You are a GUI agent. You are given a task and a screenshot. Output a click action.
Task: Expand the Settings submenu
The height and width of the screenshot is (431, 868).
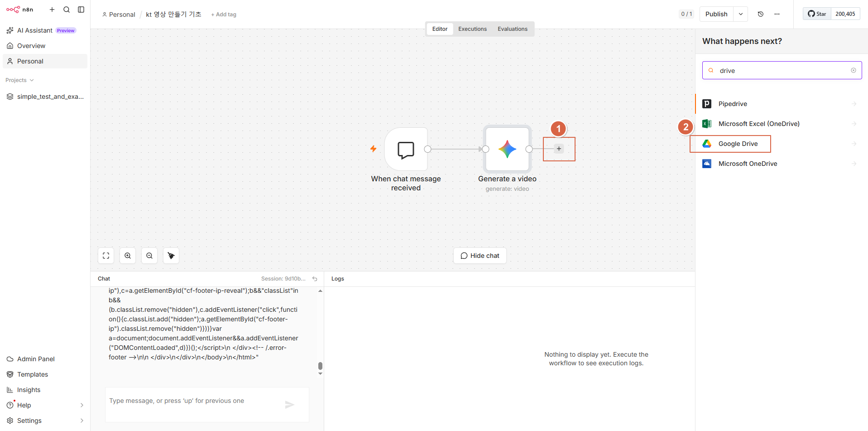click(x=82, y=421)
